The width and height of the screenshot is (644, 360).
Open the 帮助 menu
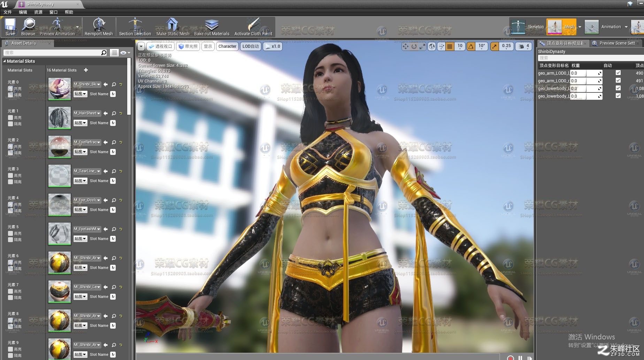[69, 12]
